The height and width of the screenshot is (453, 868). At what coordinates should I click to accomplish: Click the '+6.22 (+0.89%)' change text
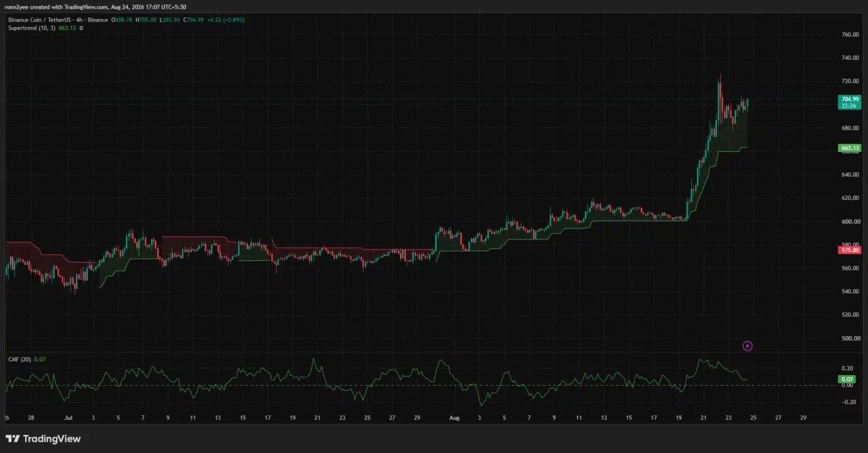coord(225,20)
